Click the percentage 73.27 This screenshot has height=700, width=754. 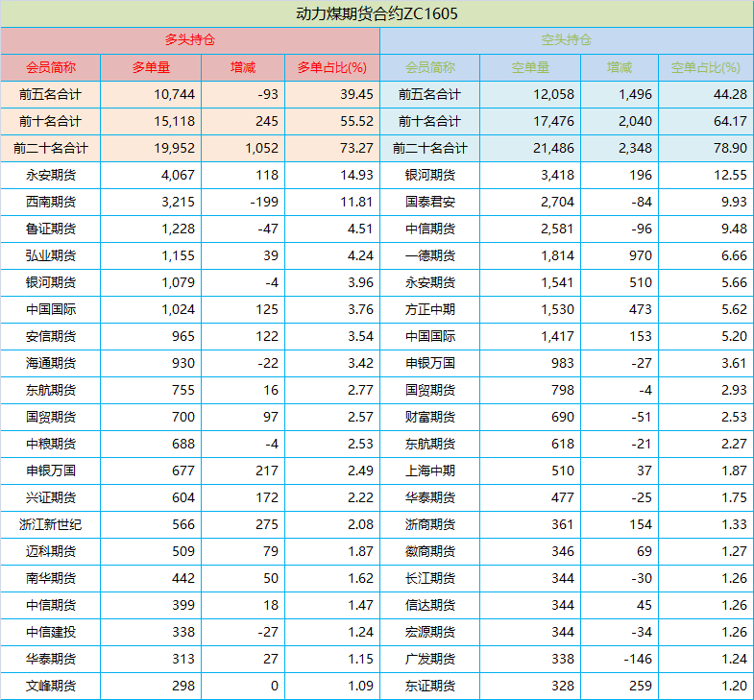click(356, 148)
